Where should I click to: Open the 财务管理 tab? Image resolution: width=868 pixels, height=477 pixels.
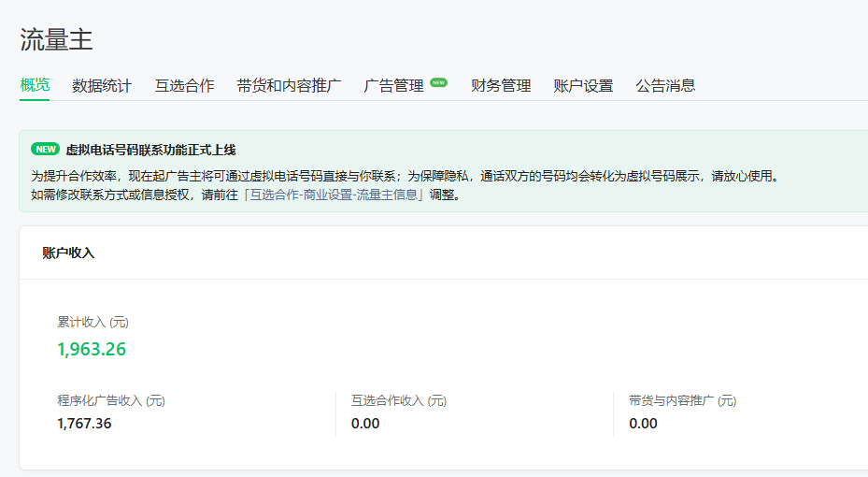pyautogui.click(x=501, y=86)
